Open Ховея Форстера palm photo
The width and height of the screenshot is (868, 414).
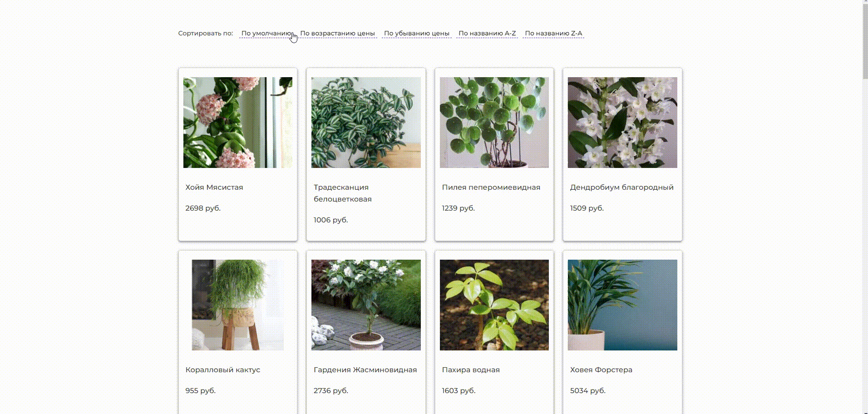point(622,305)
